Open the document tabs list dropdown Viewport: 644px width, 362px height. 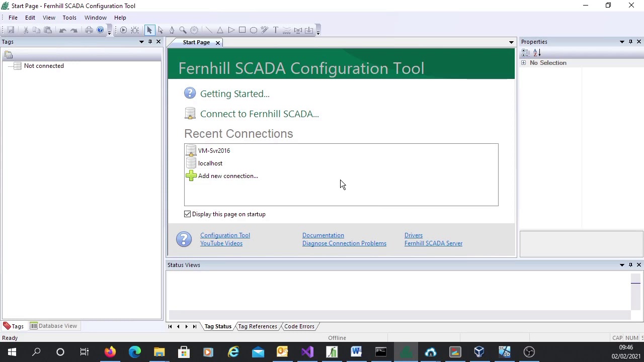pyautogui.click(x=511, y=42)
